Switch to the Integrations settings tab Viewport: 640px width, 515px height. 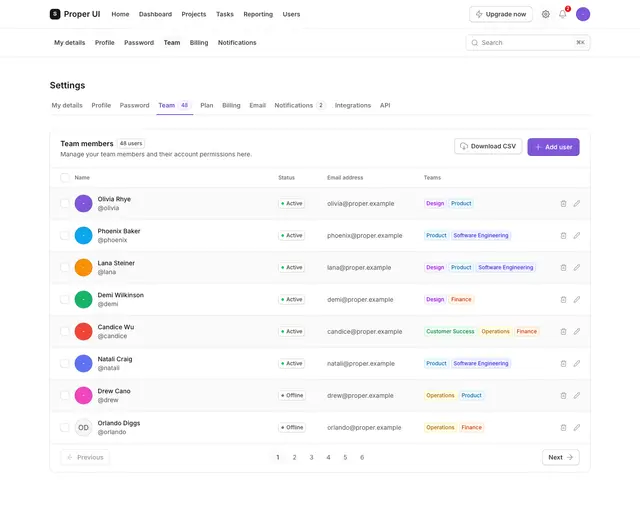click(x=353, y=105)
